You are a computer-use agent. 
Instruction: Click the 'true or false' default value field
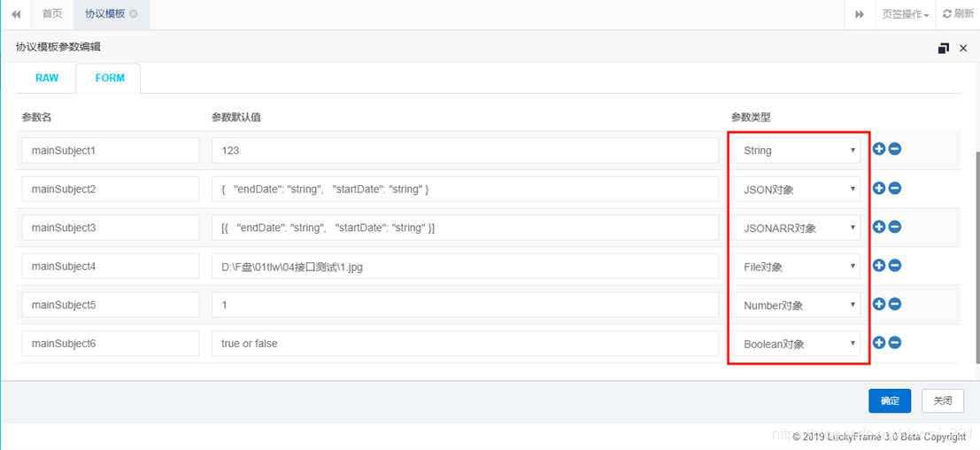[465, 343]
